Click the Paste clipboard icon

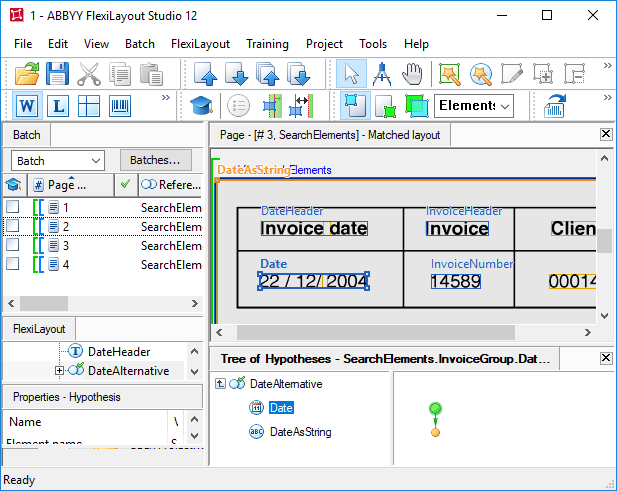(151, 74)
